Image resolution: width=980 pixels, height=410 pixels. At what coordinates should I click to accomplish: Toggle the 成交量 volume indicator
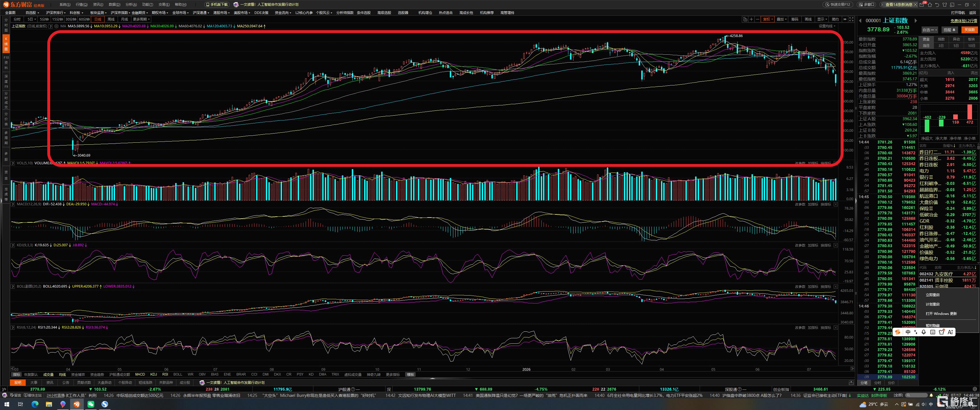tap(48, 375)
